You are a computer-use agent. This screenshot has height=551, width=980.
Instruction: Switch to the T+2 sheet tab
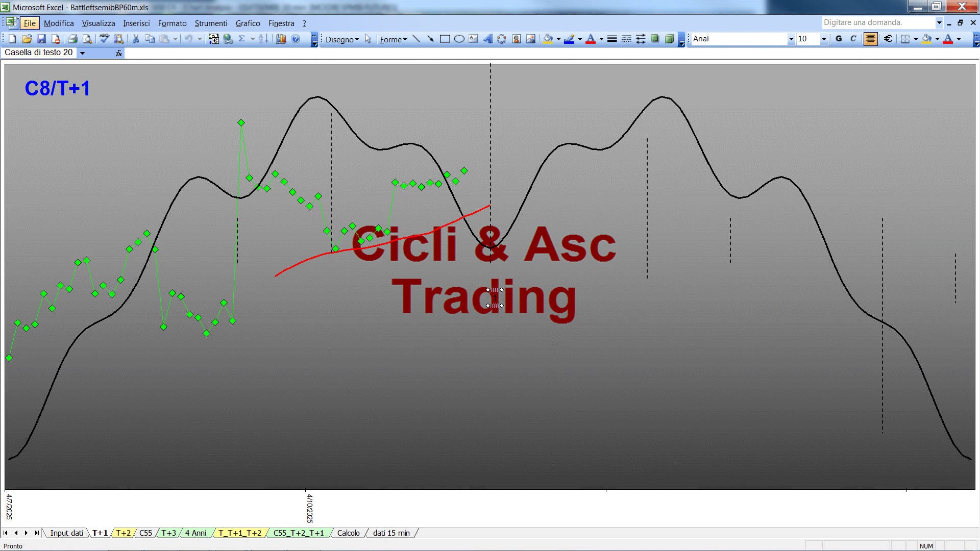(123, 533)
